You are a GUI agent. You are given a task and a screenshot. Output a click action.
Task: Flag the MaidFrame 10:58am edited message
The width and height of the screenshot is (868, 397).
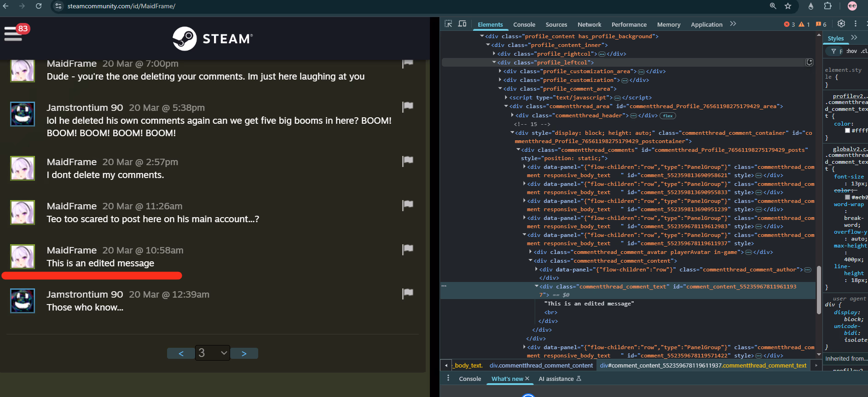[x=408, y=249]
